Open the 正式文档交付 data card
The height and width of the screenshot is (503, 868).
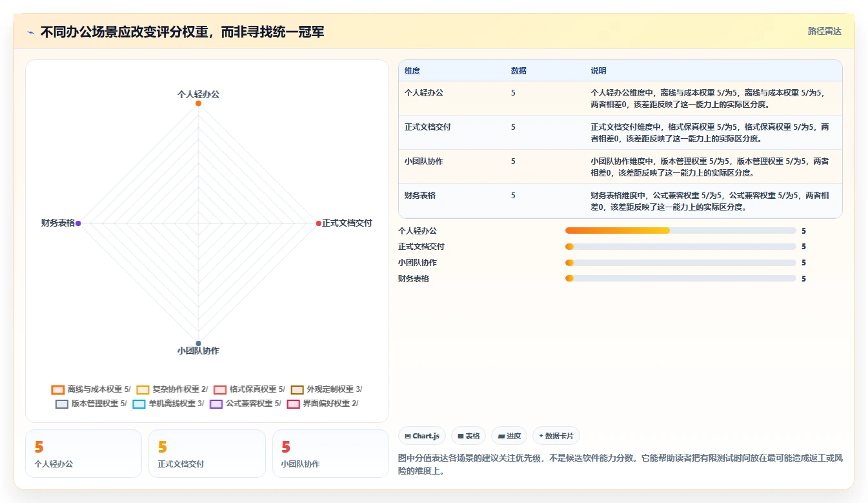[x=207, y=454]
